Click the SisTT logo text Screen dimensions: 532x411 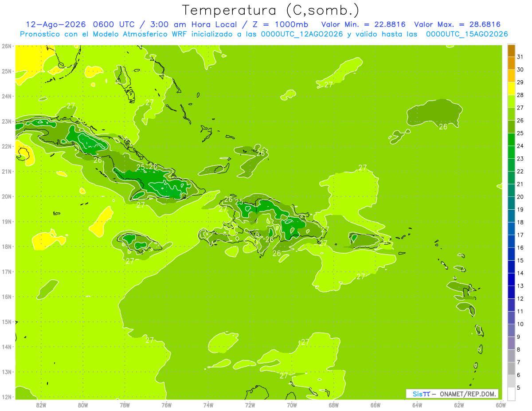coord(421,394)
